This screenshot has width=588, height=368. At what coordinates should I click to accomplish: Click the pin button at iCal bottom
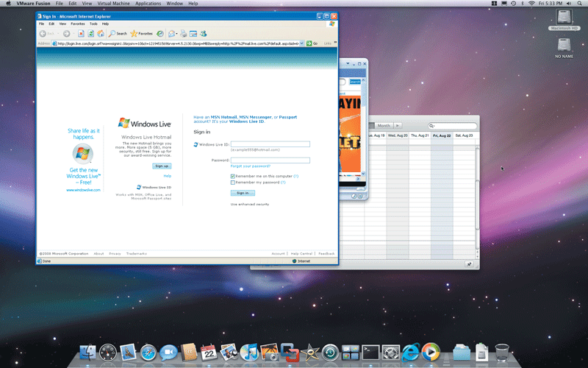click(x=469, y=264)
